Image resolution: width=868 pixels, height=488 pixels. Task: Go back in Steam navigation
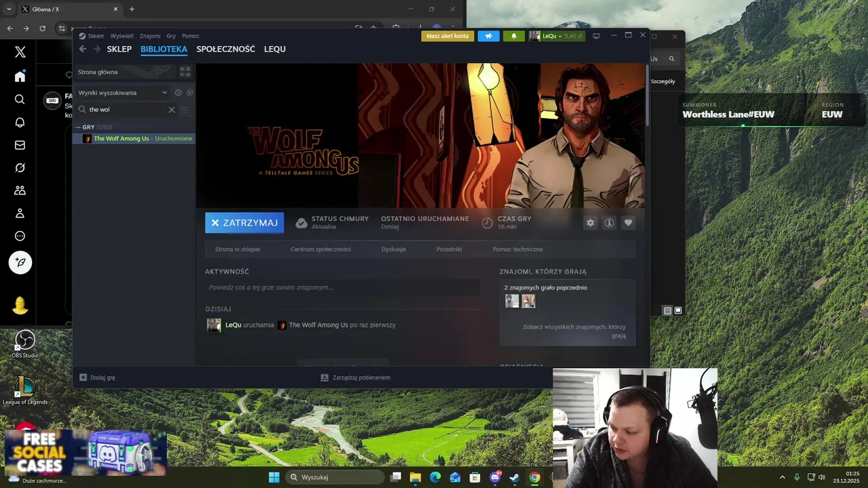point(83,49)
